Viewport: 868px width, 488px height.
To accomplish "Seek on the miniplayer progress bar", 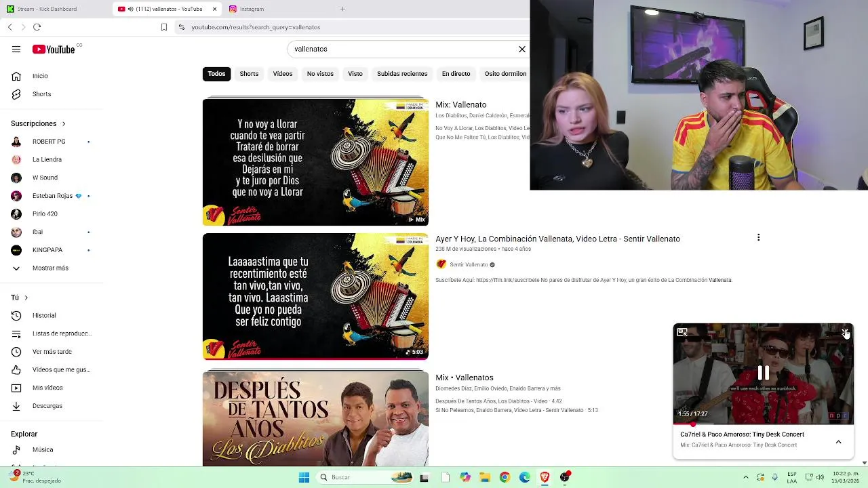I will [x=763, y=424].
